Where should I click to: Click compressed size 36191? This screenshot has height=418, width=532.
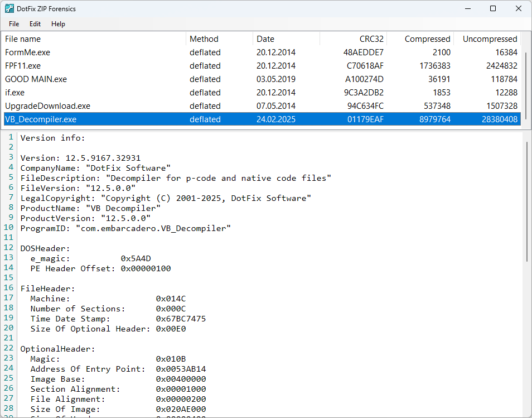pyautogui.click(x=439, y=79)
